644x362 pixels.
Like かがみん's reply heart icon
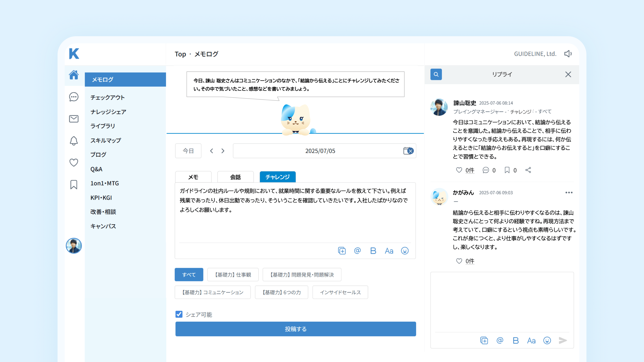[459, 261]
